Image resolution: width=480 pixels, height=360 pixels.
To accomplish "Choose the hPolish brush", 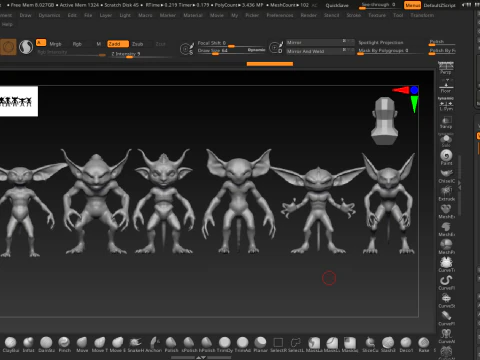I will point(207,345).
